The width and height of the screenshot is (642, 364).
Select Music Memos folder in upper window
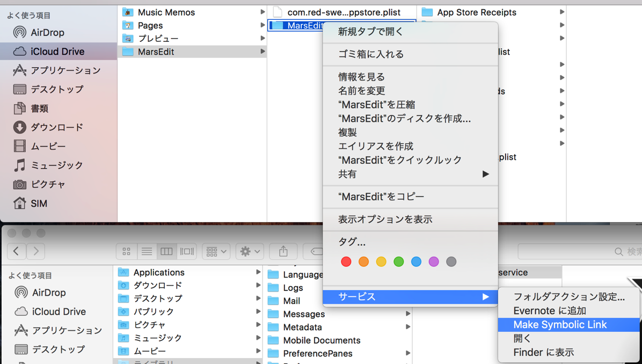192,12
